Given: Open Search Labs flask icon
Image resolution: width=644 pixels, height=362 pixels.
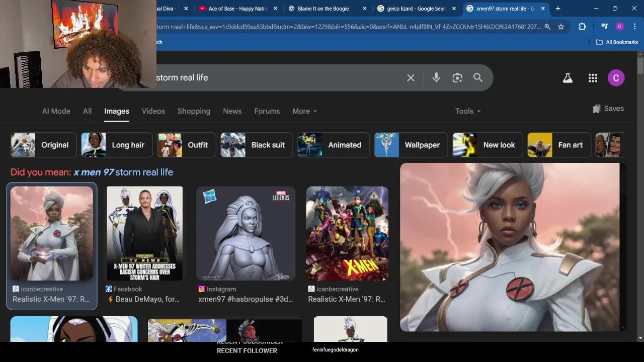Looking at the screenshot, I should (x=568, y=78).
